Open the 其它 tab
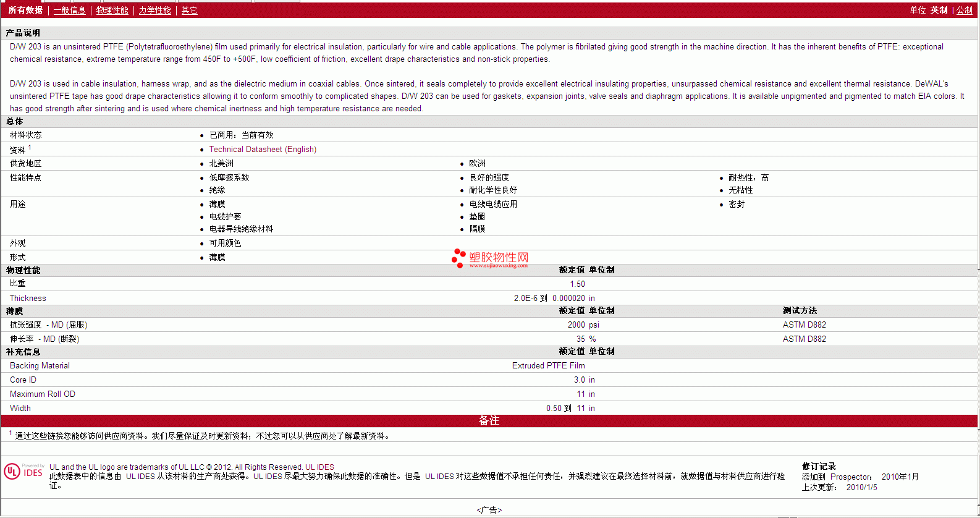This screenshot has width=980, height=518. click(x=189, y=11)
